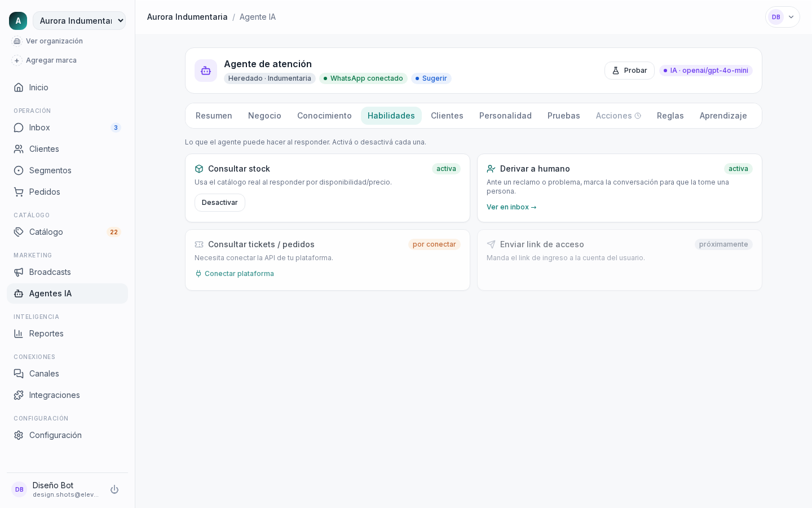
Task: Click the Reportes bar chart icon
Action: 19,334
